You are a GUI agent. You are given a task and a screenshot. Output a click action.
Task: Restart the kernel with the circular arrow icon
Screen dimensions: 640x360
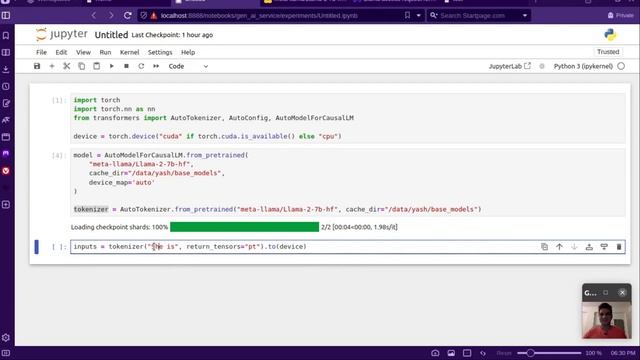(141, 66)
